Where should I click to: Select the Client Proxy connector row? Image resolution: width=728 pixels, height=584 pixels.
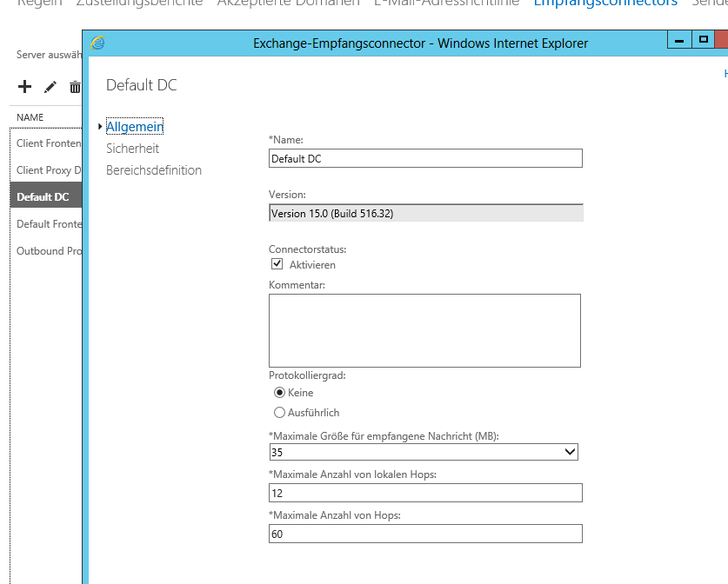[46, 170]
